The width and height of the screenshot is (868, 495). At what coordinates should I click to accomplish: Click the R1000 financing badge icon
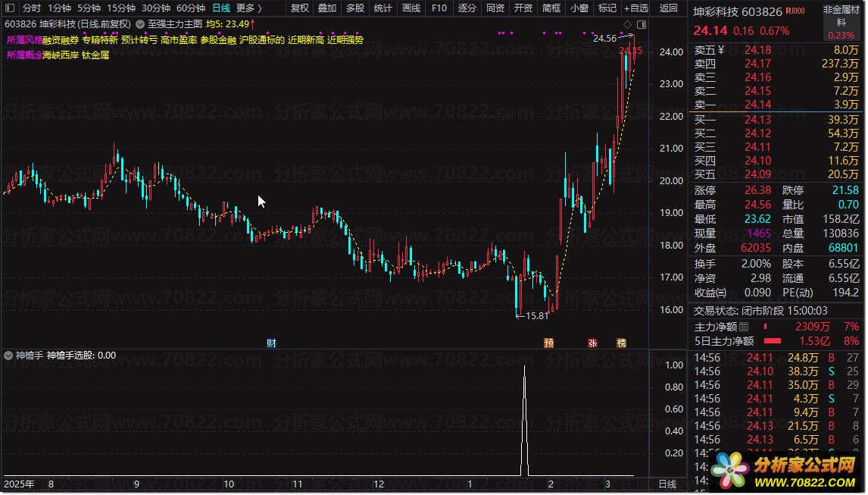[795, 11]
